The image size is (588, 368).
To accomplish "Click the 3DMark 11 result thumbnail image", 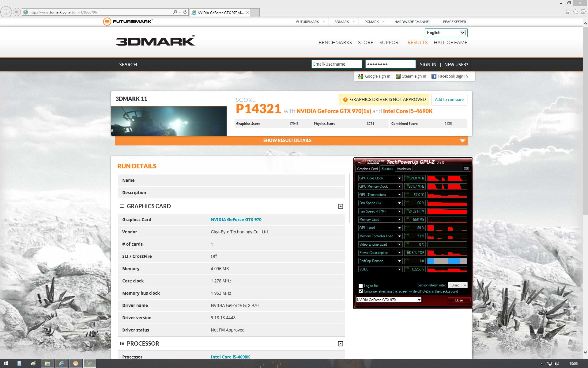I will pos(169,121).
